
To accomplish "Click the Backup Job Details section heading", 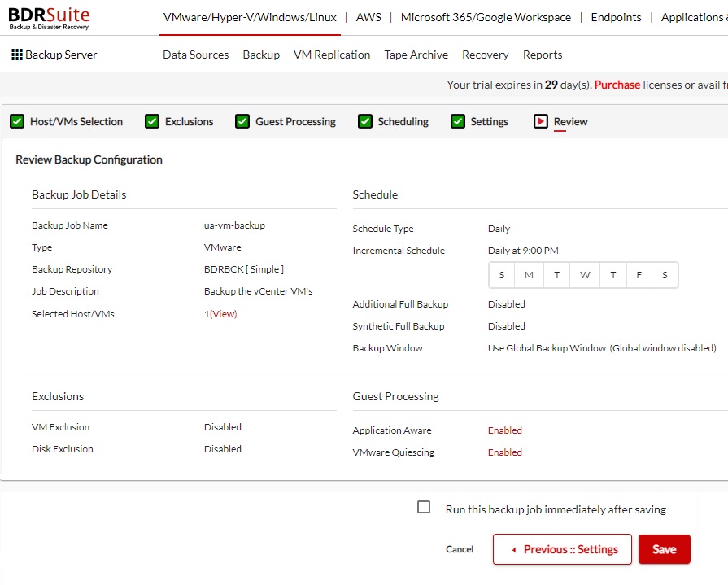I will [x=79, y=194].
